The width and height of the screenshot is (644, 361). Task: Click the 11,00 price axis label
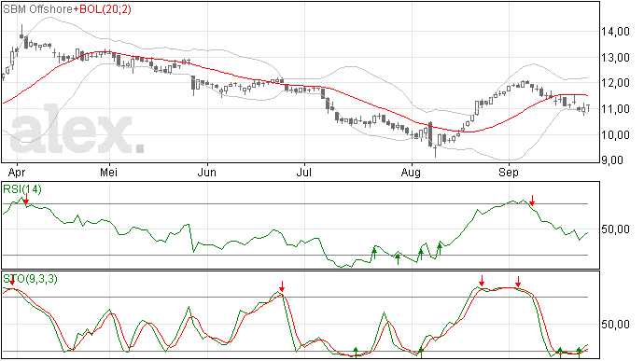point(615,109)
